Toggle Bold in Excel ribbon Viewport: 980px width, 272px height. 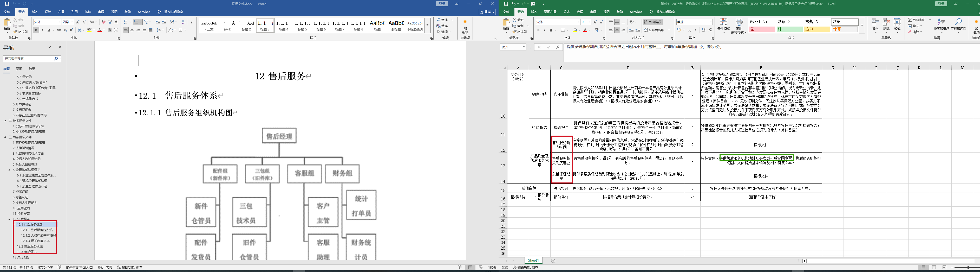coord(538,30)
